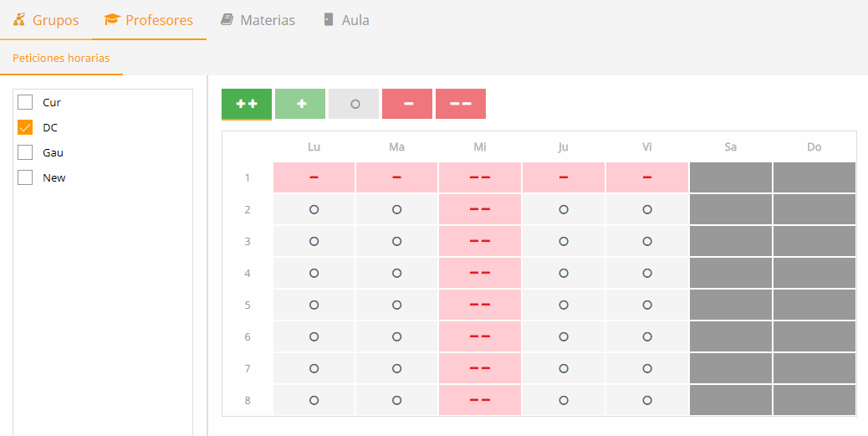Open the Grupos tab
This screenshot has height=436, width=868.
(47, 20)
